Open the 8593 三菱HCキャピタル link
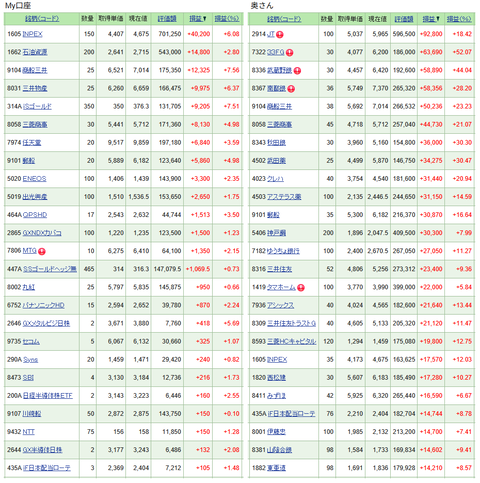This screenshot has width=480, height=483. pyautogui.click(x=291, y=342)
